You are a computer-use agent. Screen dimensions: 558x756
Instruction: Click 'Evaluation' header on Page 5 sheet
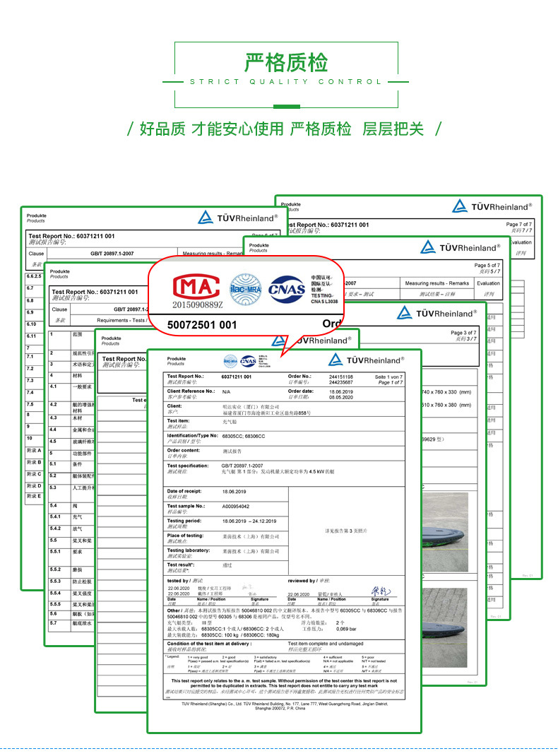point(488,283)
